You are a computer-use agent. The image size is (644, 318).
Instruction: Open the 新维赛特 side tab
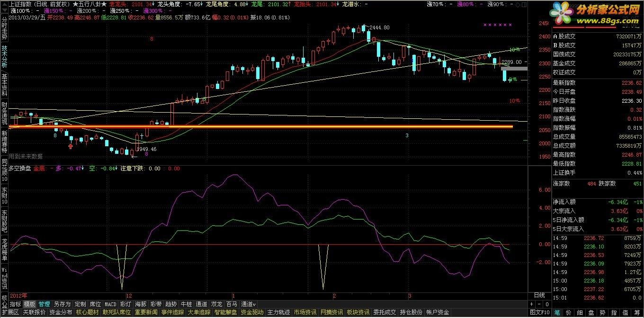pyautogui.click(x=4, y=142)
